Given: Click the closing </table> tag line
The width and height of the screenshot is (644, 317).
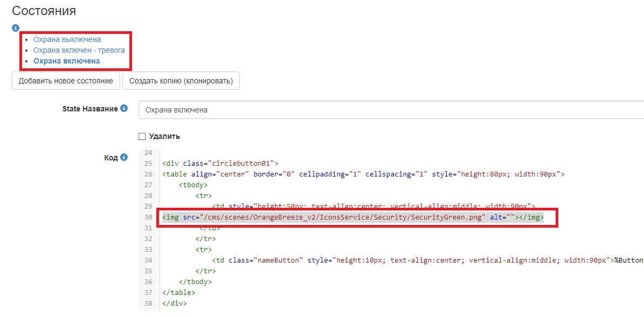Looking at the screenshot, I should point(178,293).
